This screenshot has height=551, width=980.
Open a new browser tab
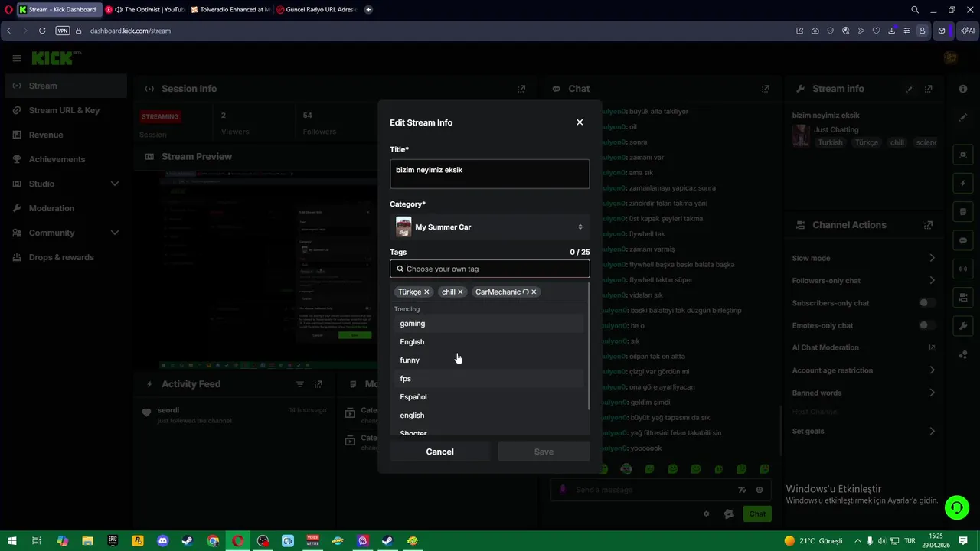click(x=368, y=10)
